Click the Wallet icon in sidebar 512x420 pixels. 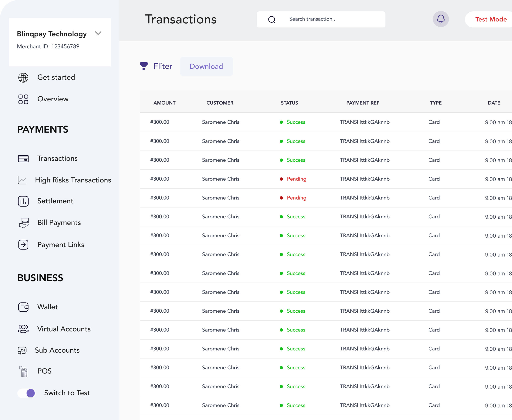23,307
